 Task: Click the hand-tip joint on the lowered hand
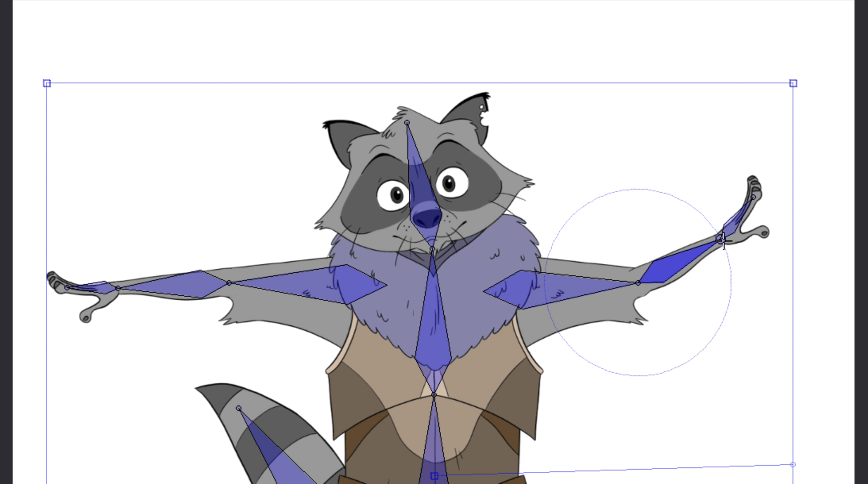(x=67, y=288)
